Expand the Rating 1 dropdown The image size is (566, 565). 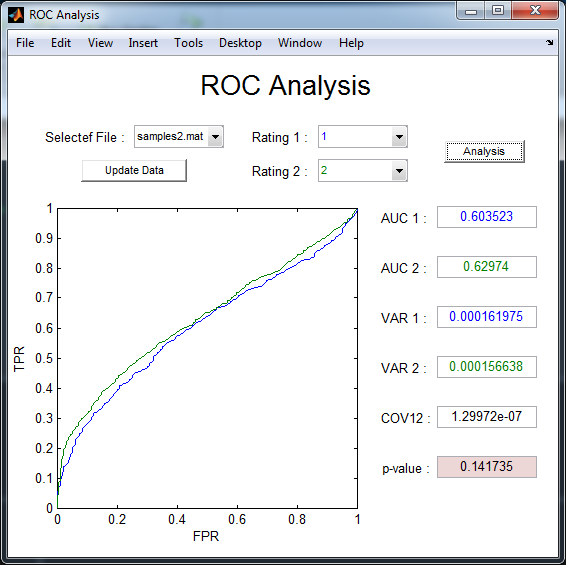399,137
